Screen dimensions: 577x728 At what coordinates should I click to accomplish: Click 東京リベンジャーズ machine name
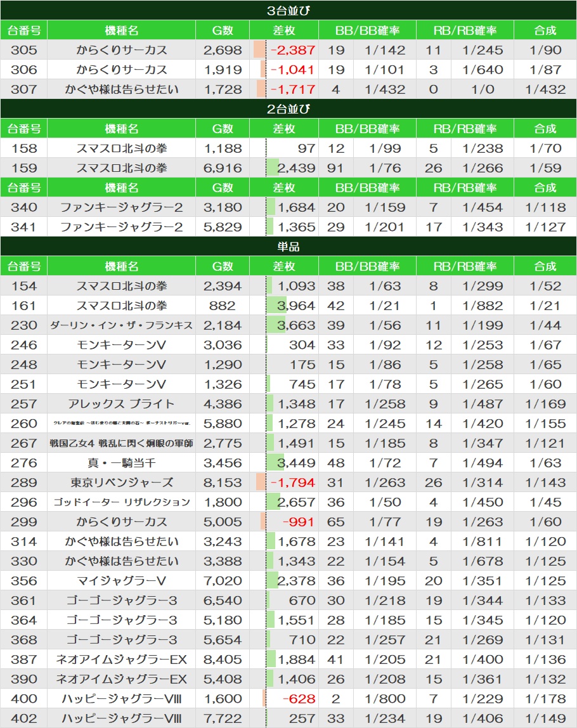point(122,483)
